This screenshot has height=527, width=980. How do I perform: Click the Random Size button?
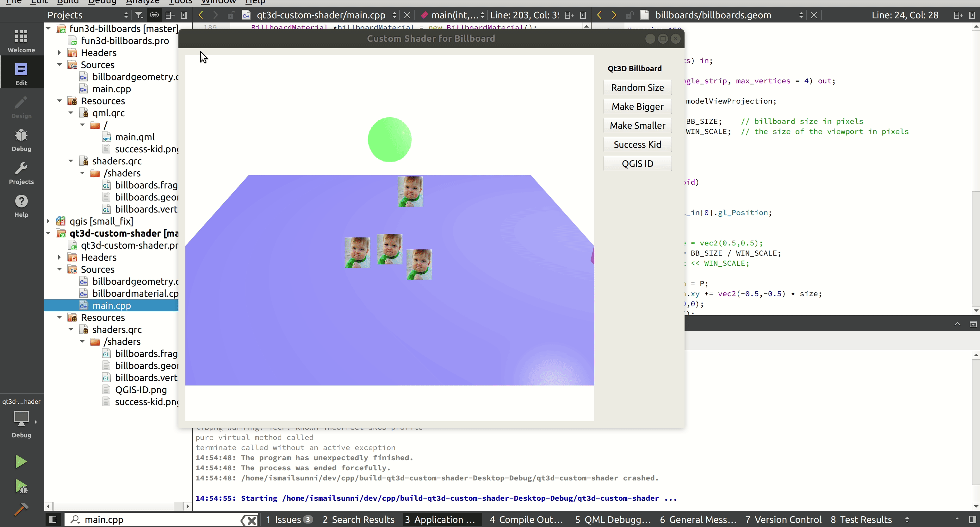pos(637,88)
